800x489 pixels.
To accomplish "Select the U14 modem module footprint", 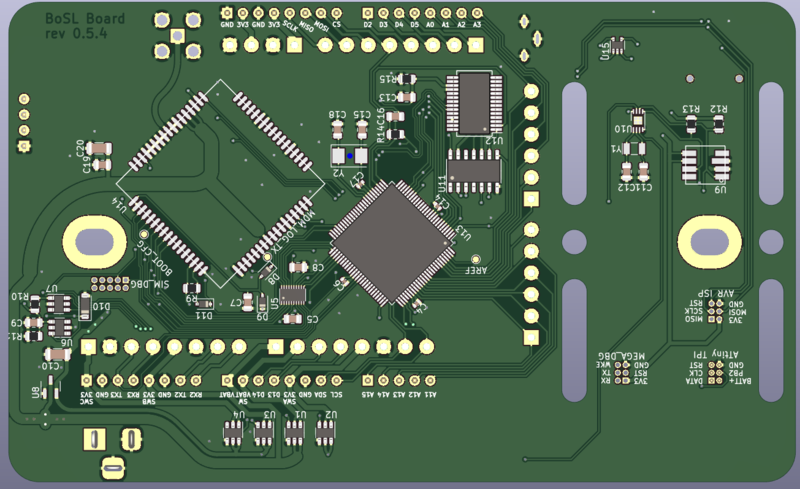I will coord(220,183).
